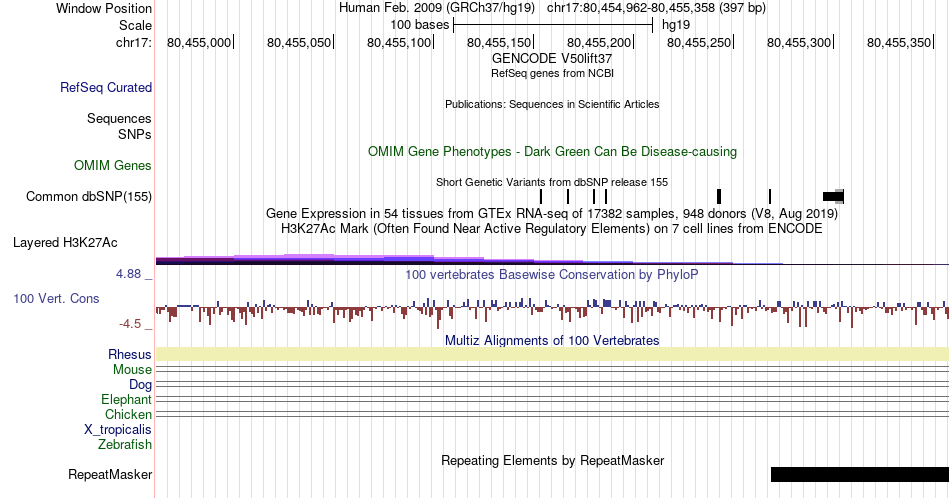Open Multiz Alignments of 100 Vertebrates title
The image size is (950, 498).
point(552,340)
